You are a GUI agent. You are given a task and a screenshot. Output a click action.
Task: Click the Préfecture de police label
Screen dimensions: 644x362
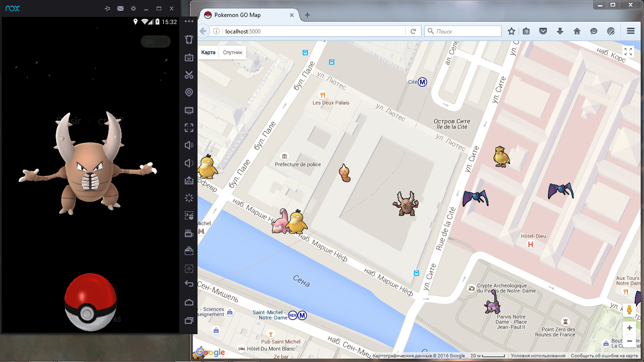298,165
